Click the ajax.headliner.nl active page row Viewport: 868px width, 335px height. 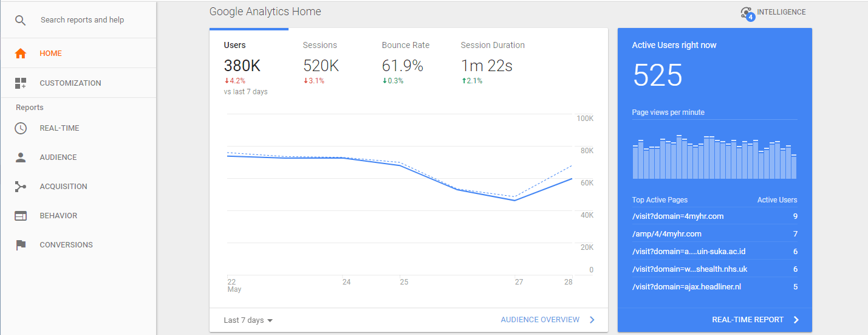(x=714, y=287)
